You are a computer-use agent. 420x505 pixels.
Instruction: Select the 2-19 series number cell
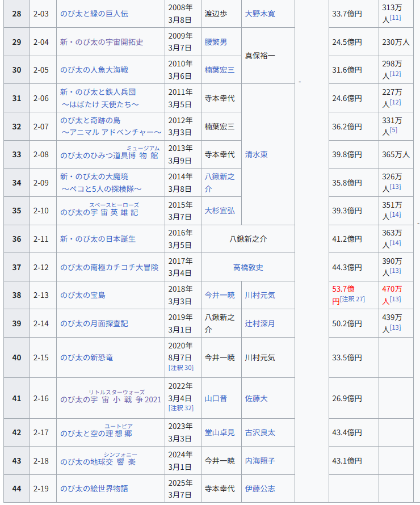(x=43, y=489)
